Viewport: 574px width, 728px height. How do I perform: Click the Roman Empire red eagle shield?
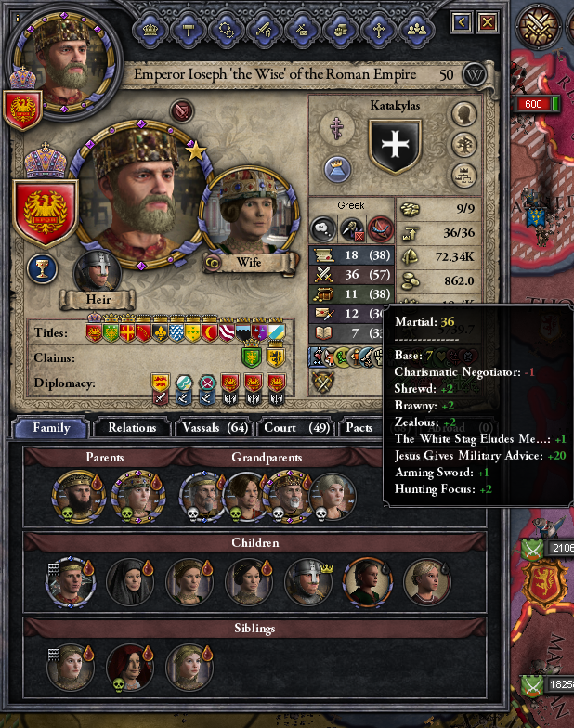click(45, 212)
